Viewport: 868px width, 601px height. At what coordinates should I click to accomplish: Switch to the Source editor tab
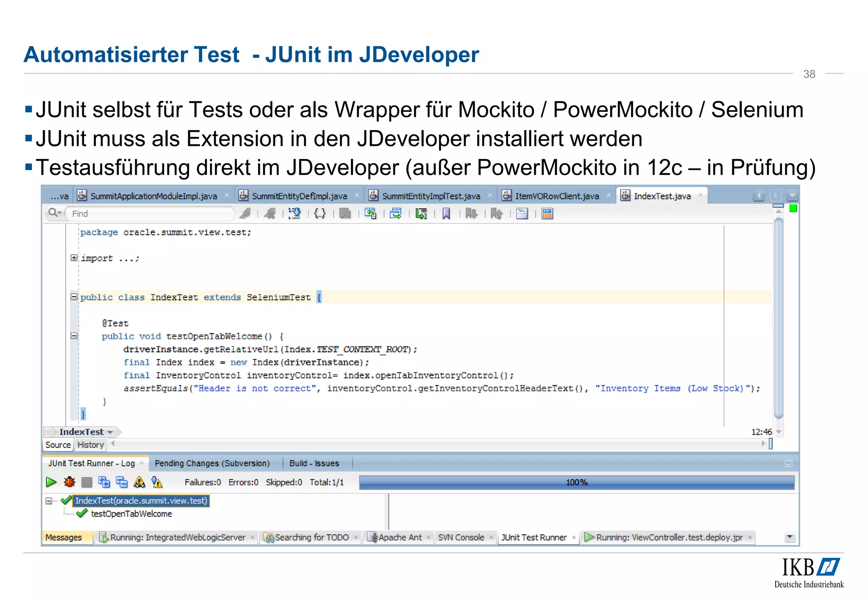click(x=58, y=445)
